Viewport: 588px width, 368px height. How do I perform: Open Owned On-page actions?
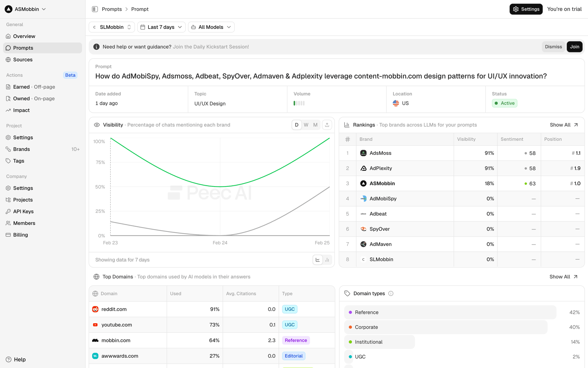coord(43,98)
